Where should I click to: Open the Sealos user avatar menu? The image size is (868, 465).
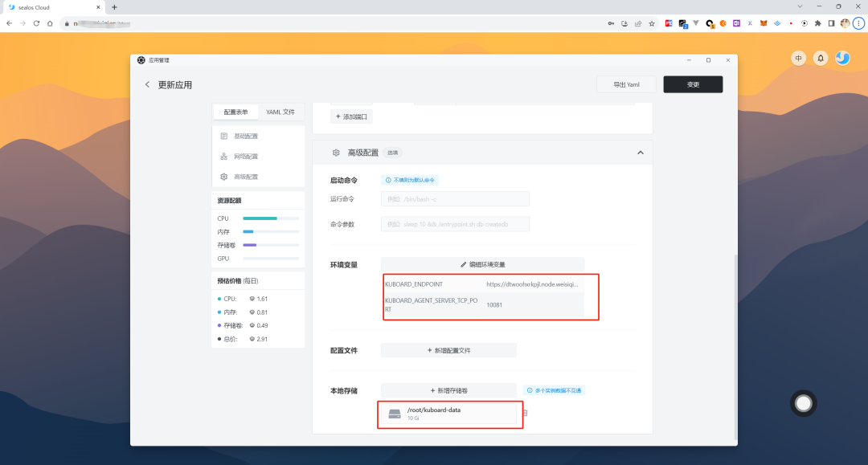pos(842,58)
